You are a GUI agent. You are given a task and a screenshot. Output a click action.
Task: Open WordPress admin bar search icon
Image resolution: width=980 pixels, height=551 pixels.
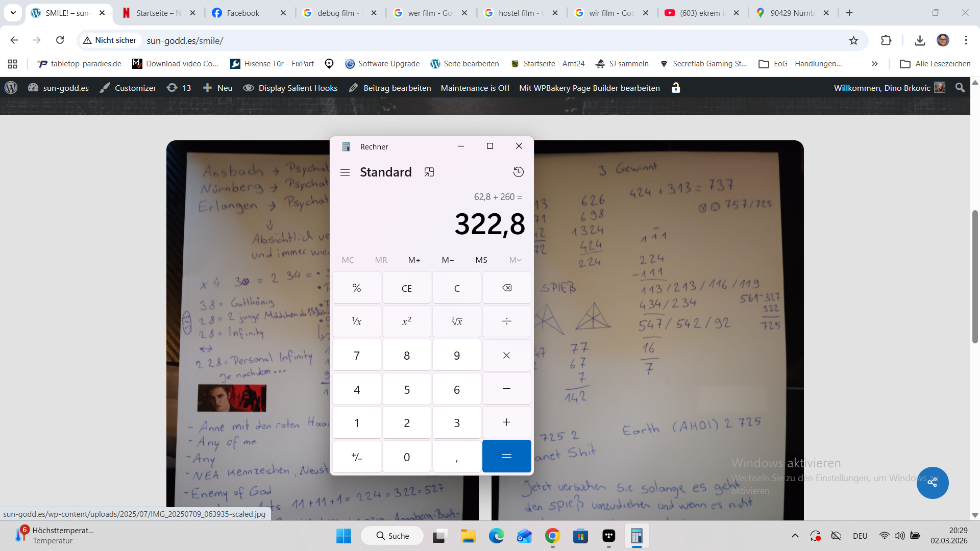click(x=960, y=88)
